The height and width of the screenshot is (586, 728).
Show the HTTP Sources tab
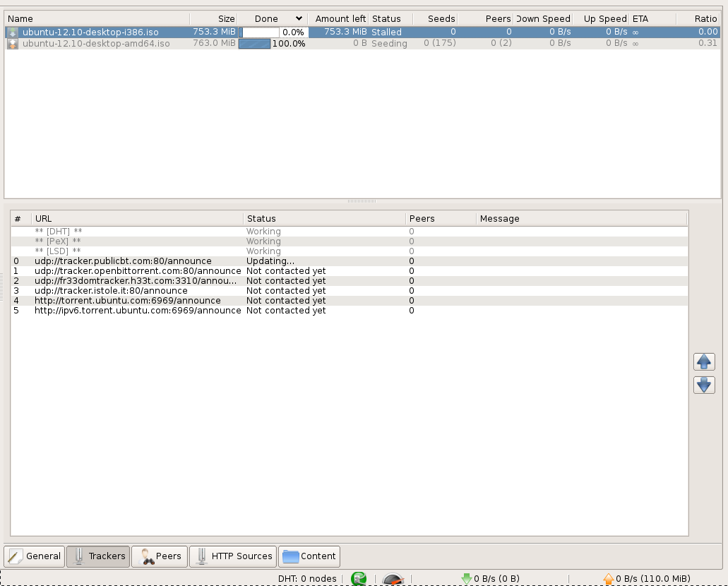pos(233,556)
